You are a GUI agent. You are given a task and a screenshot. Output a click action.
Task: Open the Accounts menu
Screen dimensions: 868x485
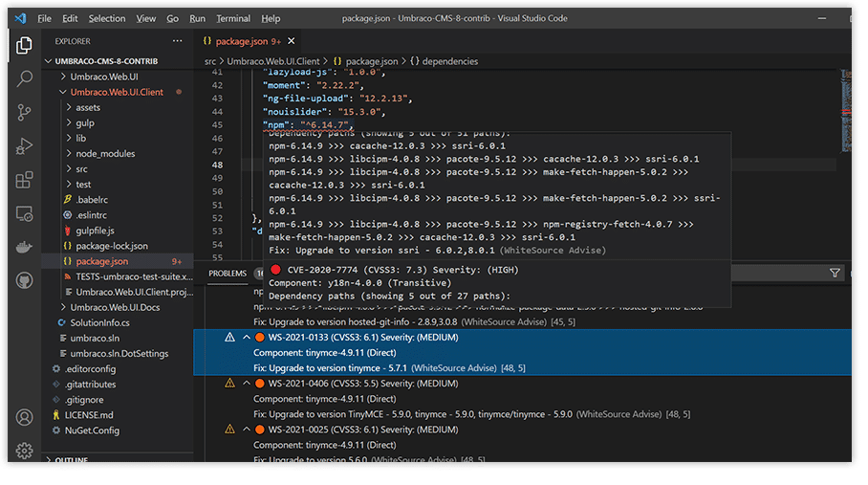[x=24, y=417]
